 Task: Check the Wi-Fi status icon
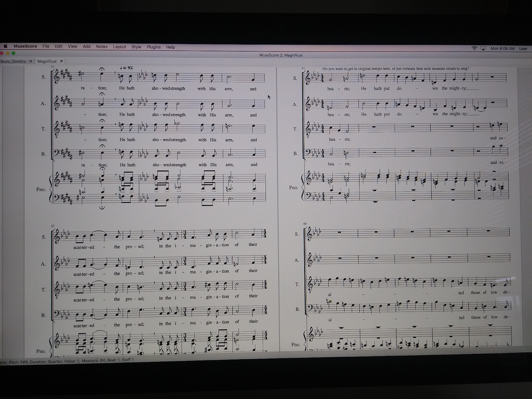[x=474, y=49]
